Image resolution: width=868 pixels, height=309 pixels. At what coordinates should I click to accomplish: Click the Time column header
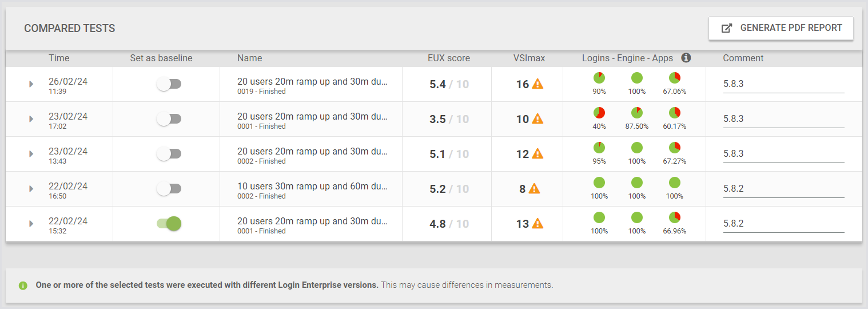[x=59, y=58]
